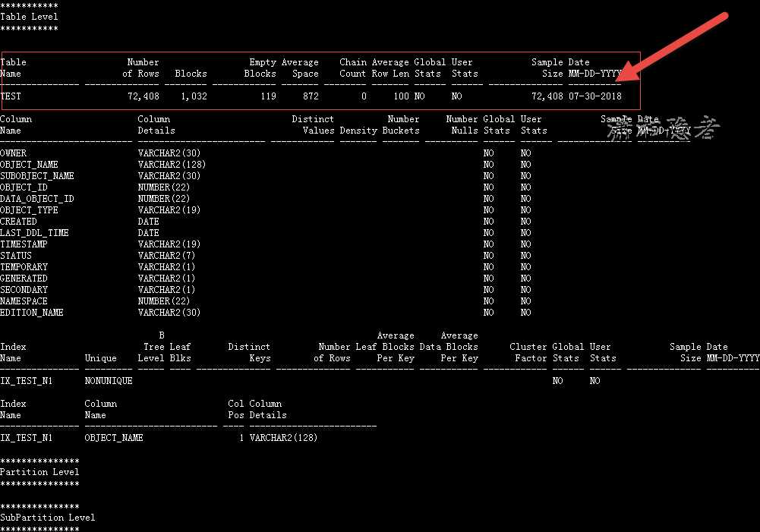Click User Stats NO of EDITION_NAME row
Viewport: 760px width, 532px height.
[526, 313]
